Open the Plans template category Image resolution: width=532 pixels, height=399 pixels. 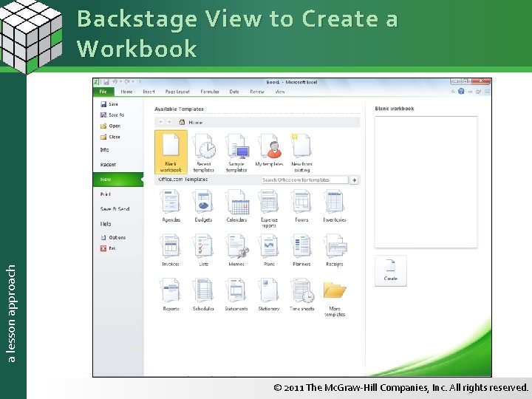tap(269, 250)
